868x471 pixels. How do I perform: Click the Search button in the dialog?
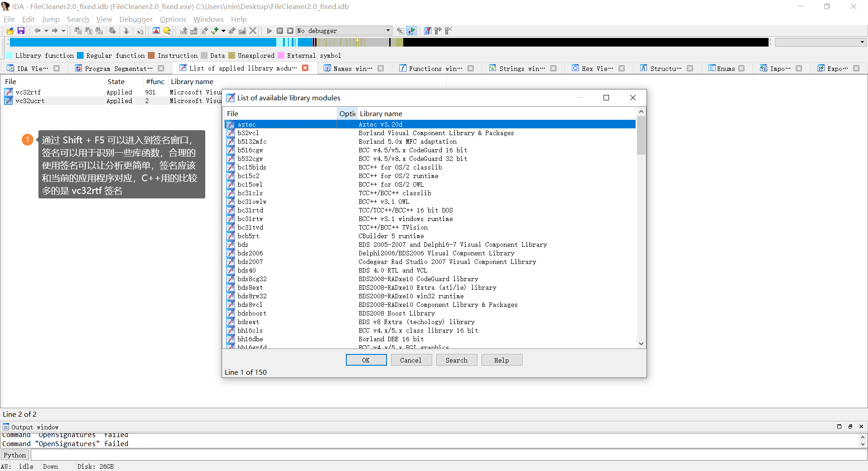(x=457, y=360)
